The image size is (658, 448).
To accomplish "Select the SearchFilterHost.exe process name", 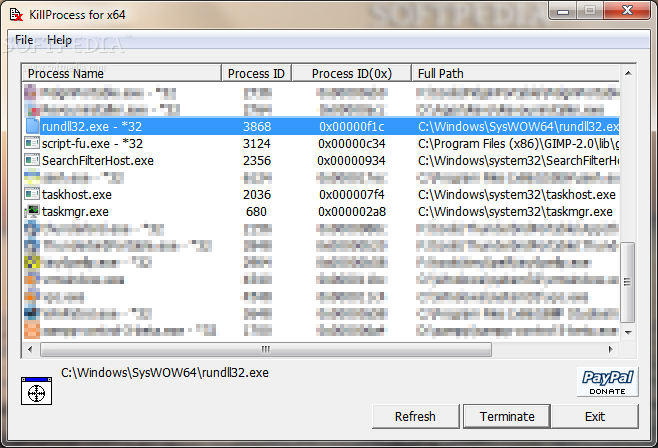I will pos(98,161).
